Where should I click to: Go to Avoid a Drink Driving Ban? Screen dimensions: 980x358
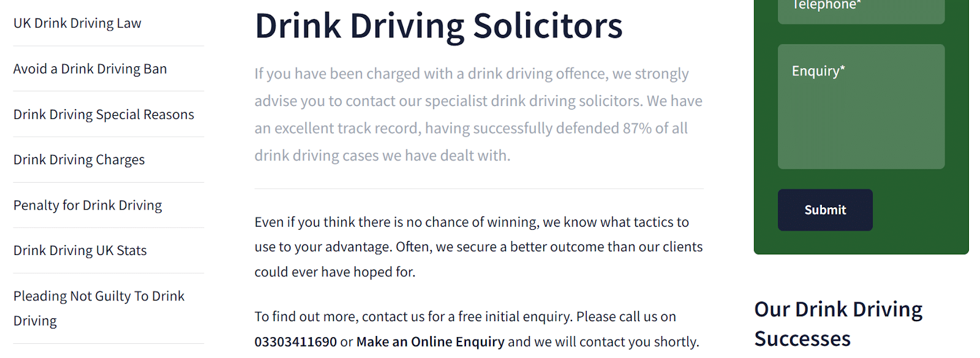(90, 69)
